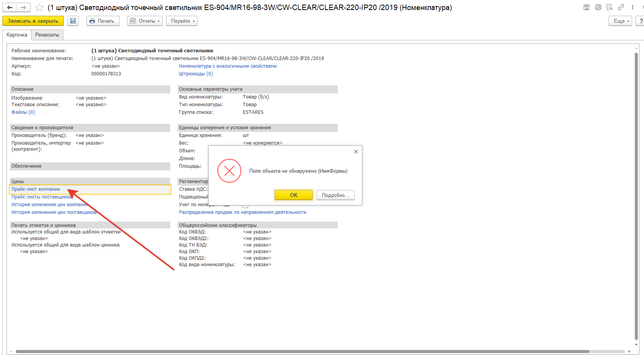The image size is (644, 355).
Task: Save using the blue floppy disk button
Action: (73, 21)
